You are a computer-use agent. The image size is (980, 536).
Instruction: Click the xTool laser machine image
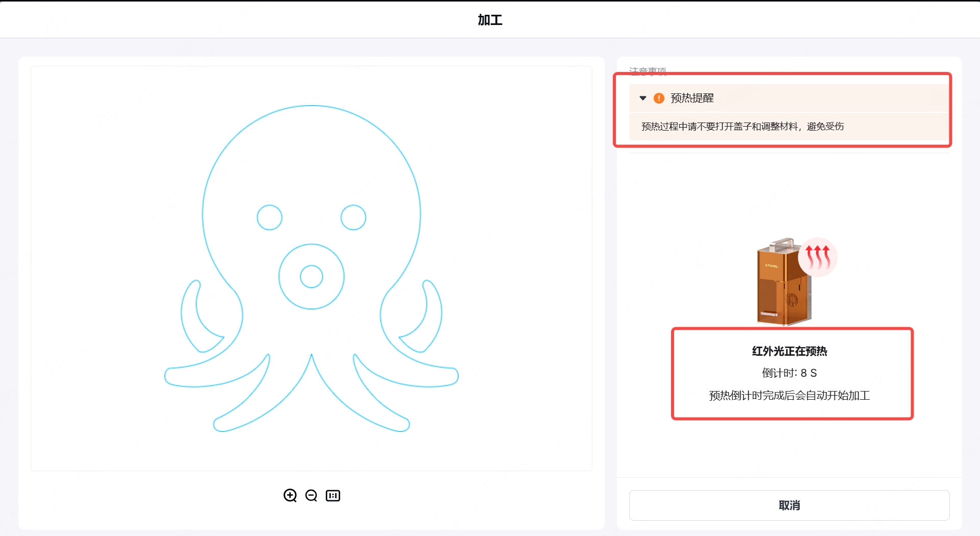(x=782, y=284)
